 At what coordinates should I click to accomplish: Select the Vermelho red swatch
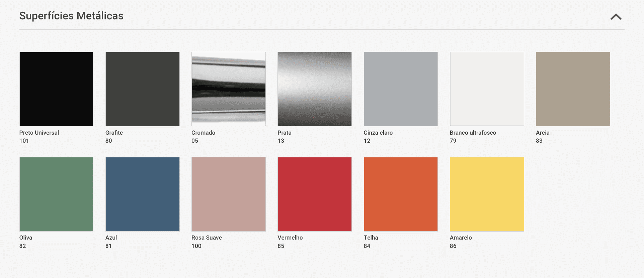pos(314,194)
